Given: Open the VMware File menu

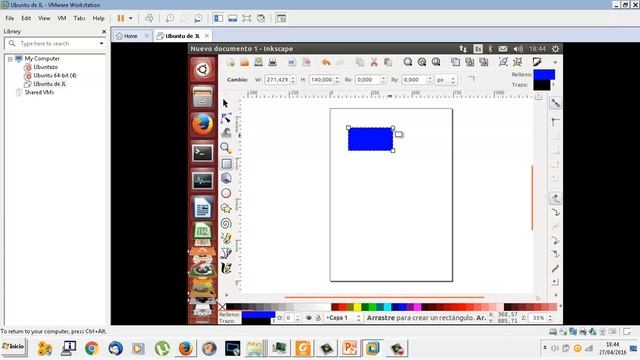Looking at the screenshot, I should tap(9, 18).
